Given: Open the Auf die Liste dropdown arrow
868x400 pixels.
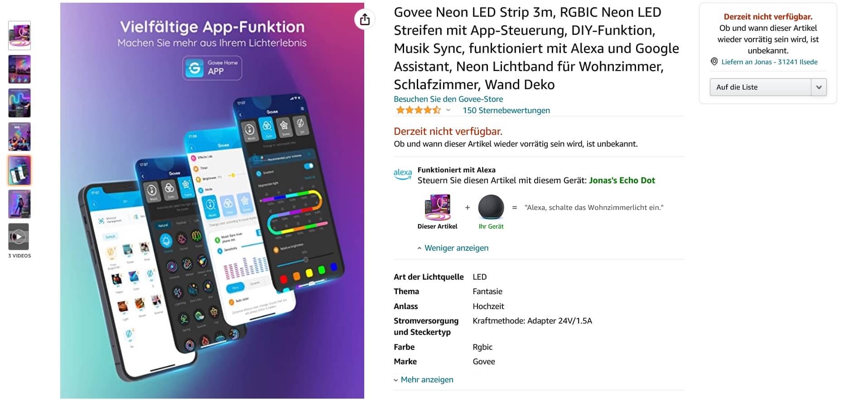Looking at the screenshot, I should [x=819, y=87].
